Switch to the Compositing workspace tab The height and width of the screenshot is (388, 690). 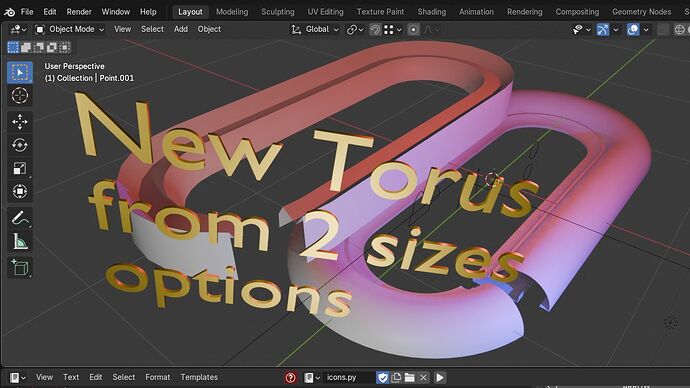tap(577, 12)
